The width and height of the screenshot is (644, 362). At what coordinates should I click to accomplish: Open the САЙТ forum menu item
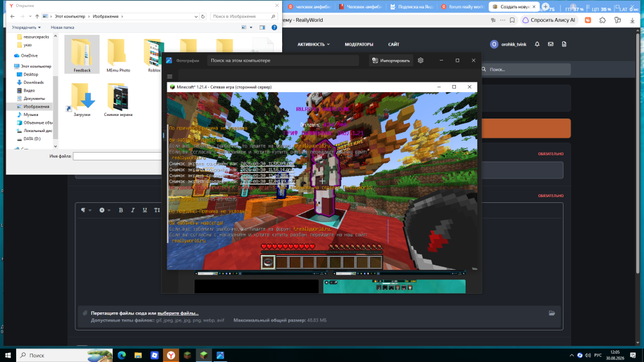click(x=393, y=44)
